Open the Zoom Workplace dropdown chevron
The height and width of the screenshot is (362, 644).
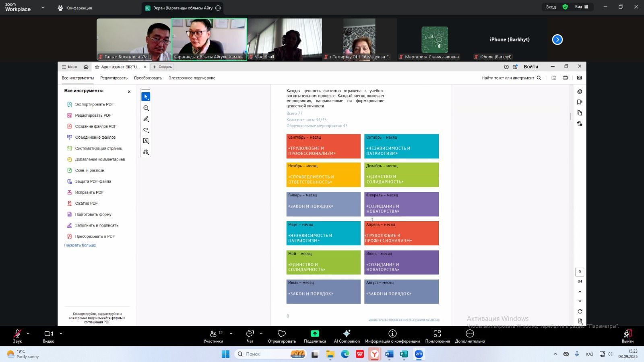[x=43, y=7]
